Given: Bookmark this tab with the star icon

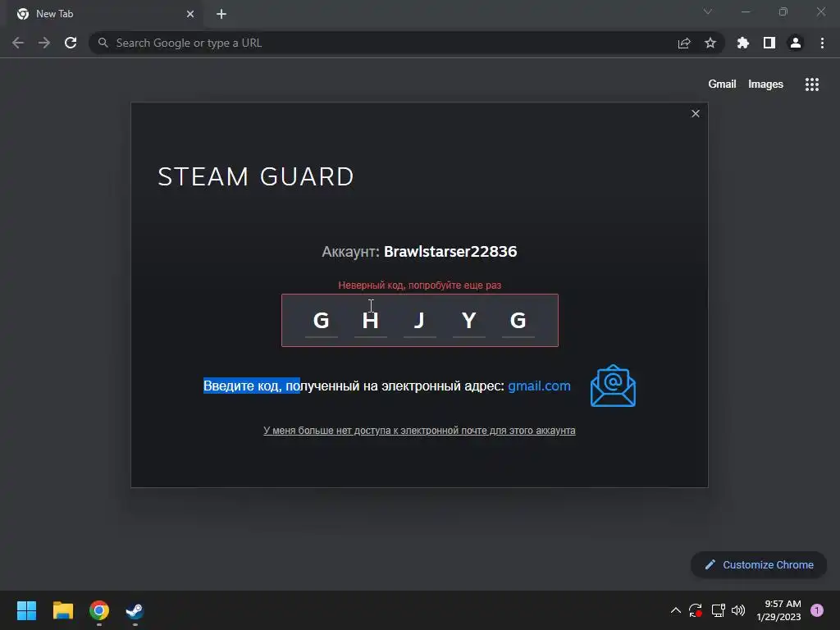Looking at the screenshot, I should pos(710,43).
